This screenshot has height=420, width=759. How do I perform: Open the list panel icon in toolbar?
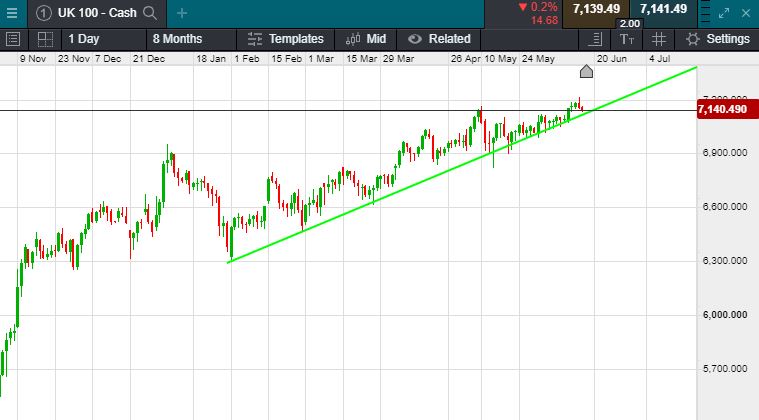pos(13,39)
